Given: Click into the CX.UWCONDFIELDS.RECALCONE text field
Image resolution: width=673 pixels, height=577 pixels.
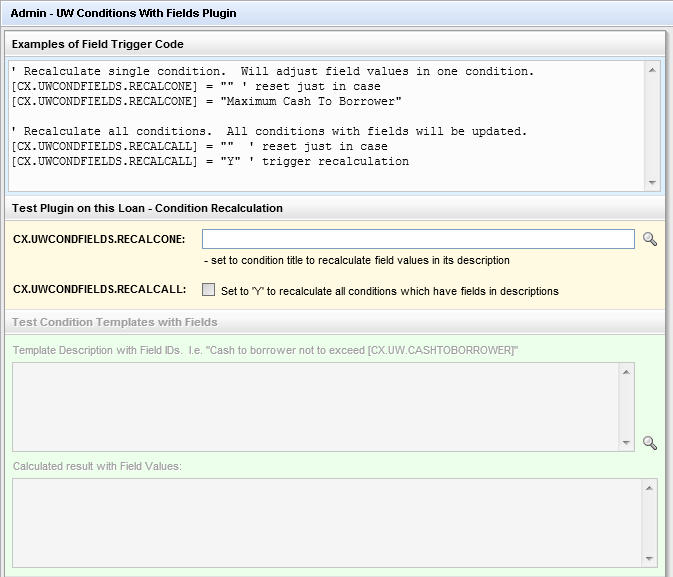Looking at the screenshot, I should point(418,239).
